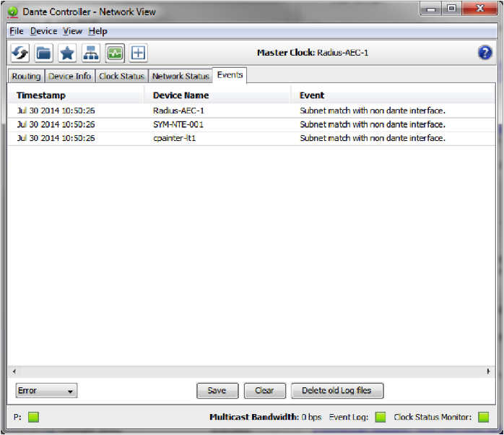
Task: Click the green P: network status indicator
Action: click(x=33, y=417)
